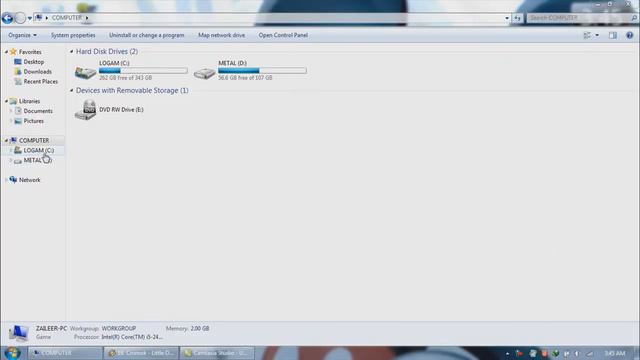
Task: Click the Desktop icon in Favorites
Action: click(x=18, y=62)
